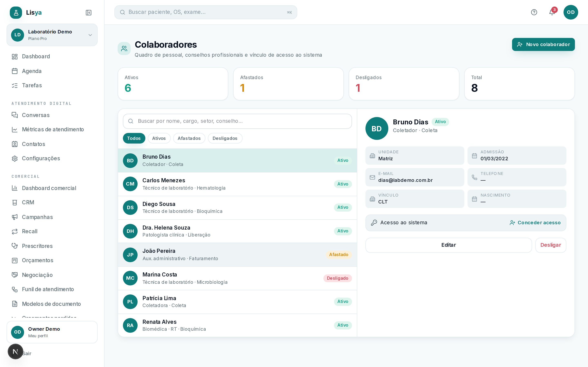Filter list by Afastados chip
The image size is (588, 367).
[189, 138]
